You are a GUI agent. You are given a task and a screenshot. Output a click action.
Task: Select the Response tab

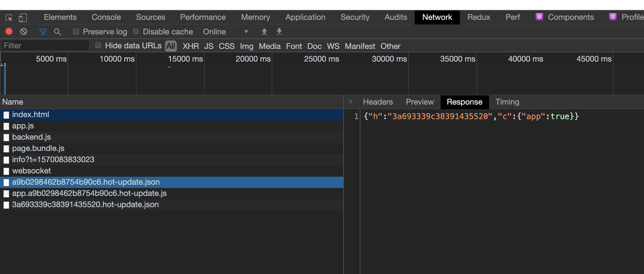(x=464, y=102)
